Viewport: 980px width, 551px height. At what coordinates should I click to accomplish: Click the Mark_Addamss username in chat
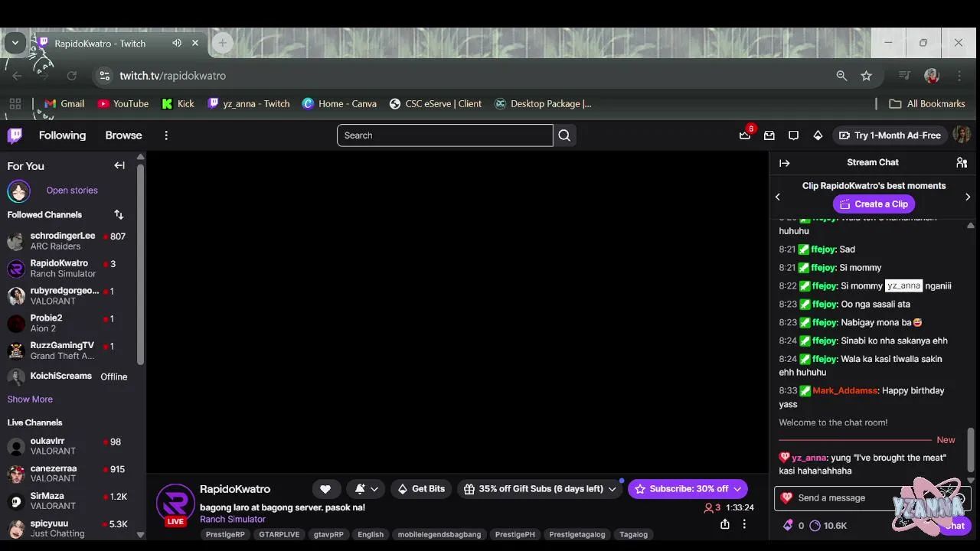coord(844,391)
